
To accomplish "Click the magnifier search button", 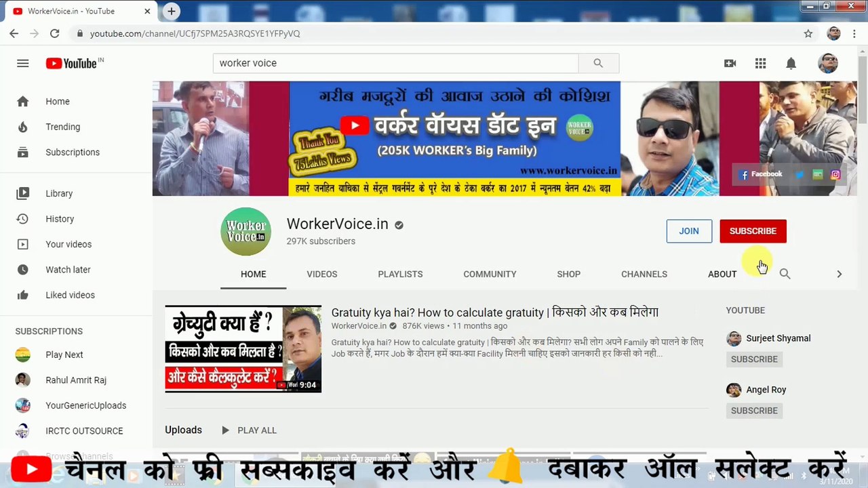I will click(x=598, y=63).
